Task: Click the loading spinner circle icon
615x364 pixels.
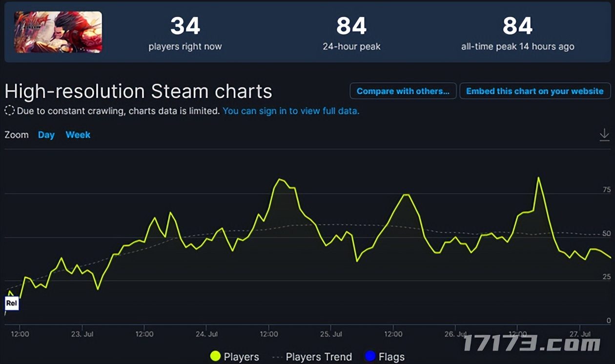Action: pyautogui.click(x=9, y=111)
